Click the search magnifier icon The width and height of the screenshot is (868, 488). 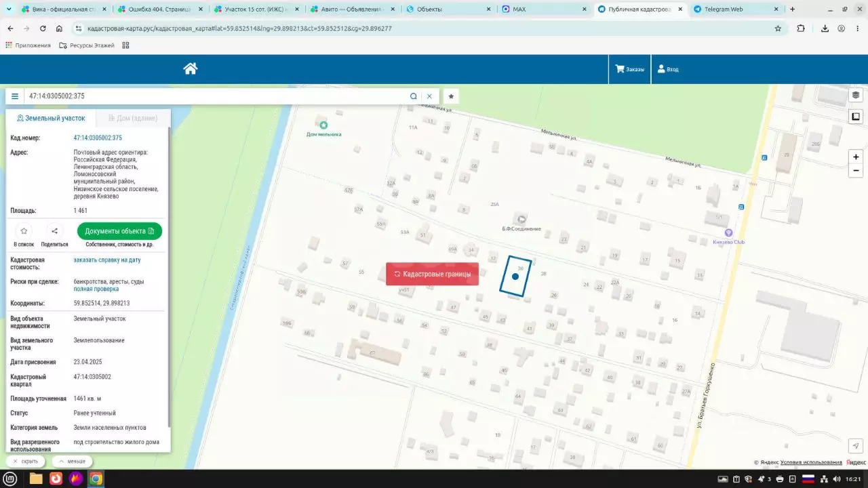[x=414, y=96]
